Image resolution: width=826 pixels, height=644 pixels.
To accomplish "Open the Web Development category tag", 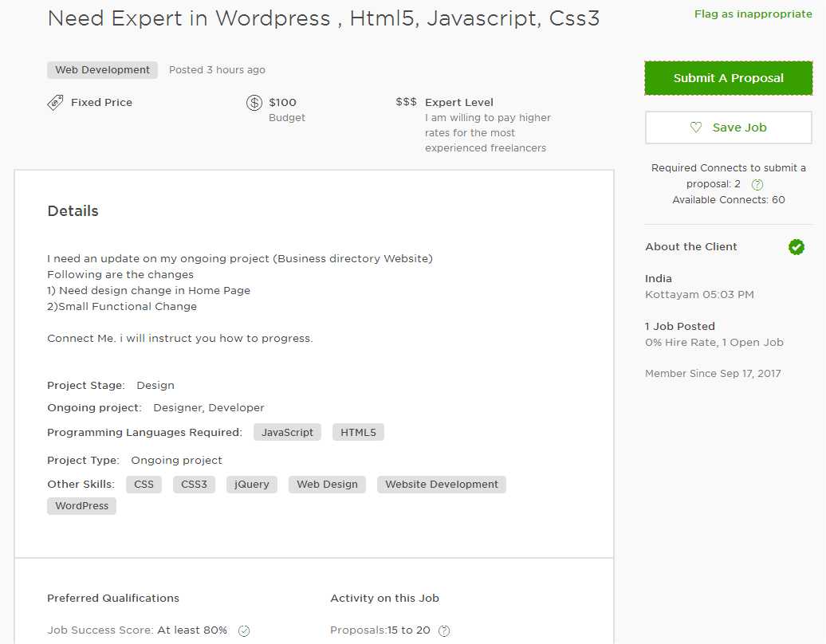I will (102, 70).
